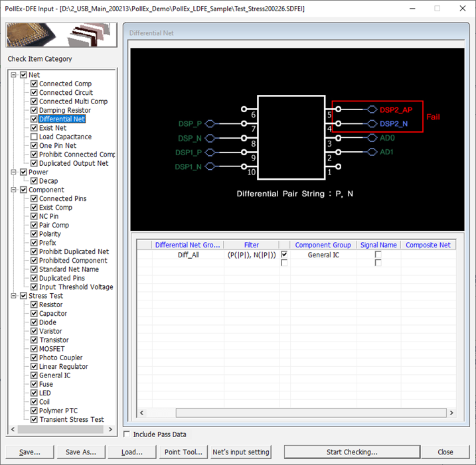The width and height of the screenshot is (476, 465).
Task: Uncheck the Decap check item
Action: 34,181
